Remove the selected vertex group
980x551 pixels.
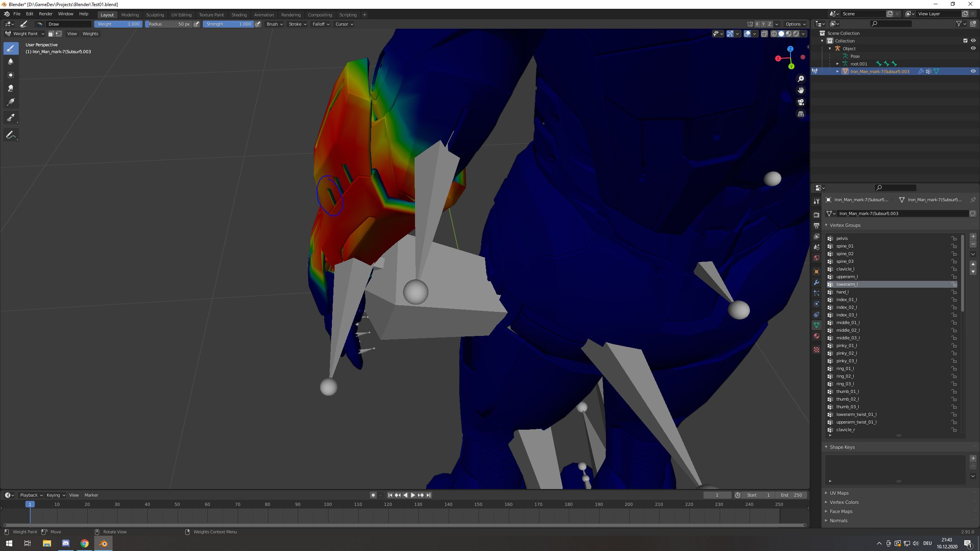point(973,244)
